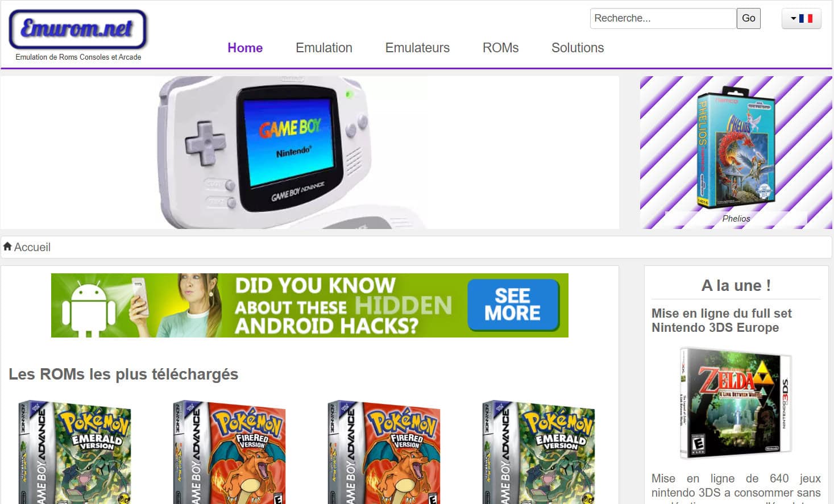The image size is (834, 504).
Task: Click the Emurom.net logo
Action: [78, 29]
